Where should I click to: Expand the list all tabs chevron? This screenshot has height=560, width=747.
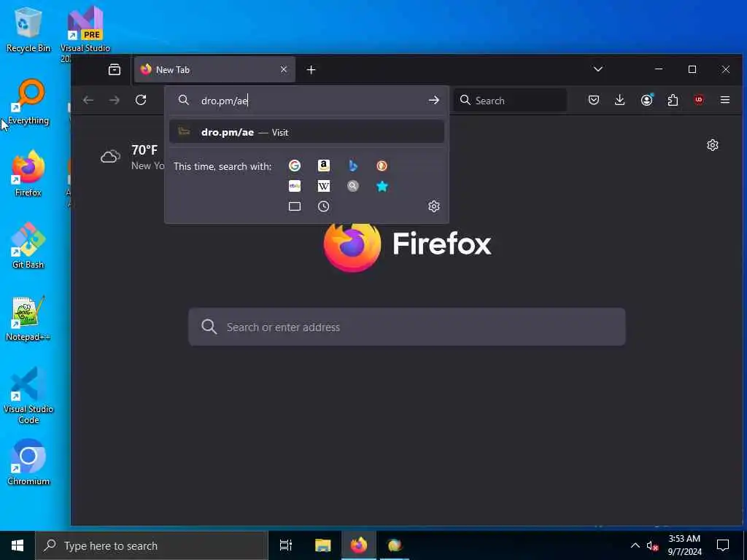tap(598, 69)
